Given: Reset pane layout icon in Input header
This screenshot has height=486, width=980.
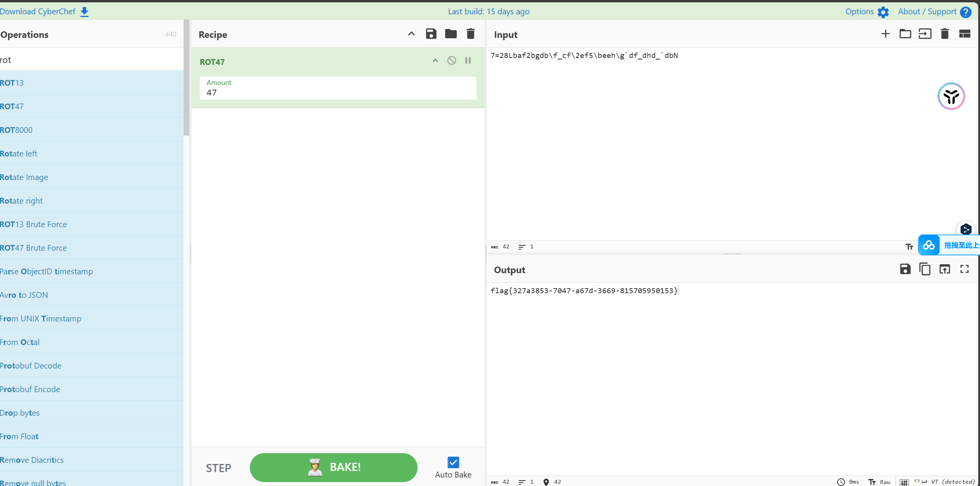Looking at the screenshot, I should click(965, 34).
